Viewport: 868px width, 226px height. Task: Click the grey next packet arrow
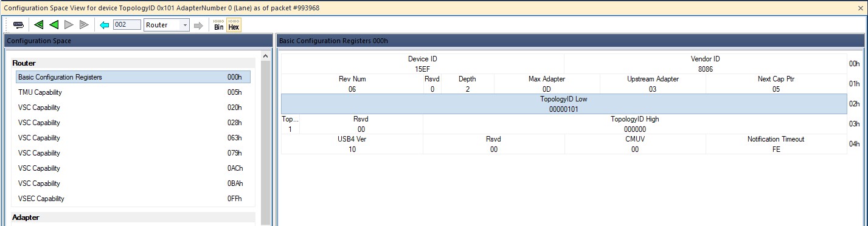tap(69, 25)
